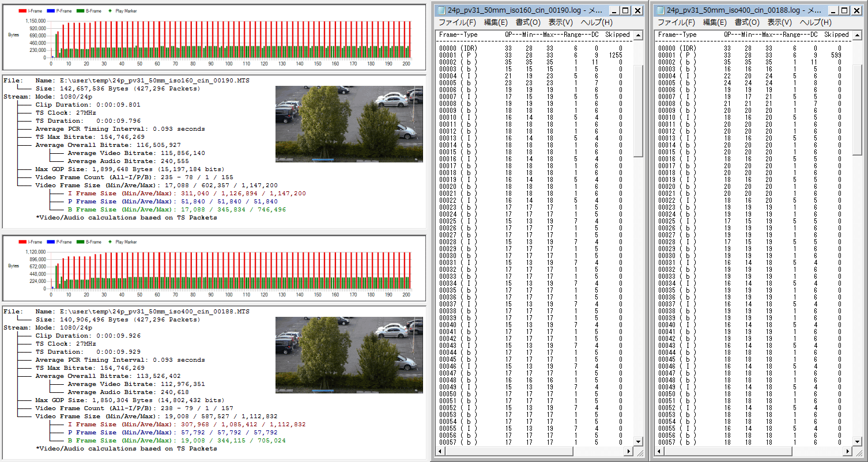
Task: Open 表示(V) menu in iso400 log window
Action: coord(779,22)
